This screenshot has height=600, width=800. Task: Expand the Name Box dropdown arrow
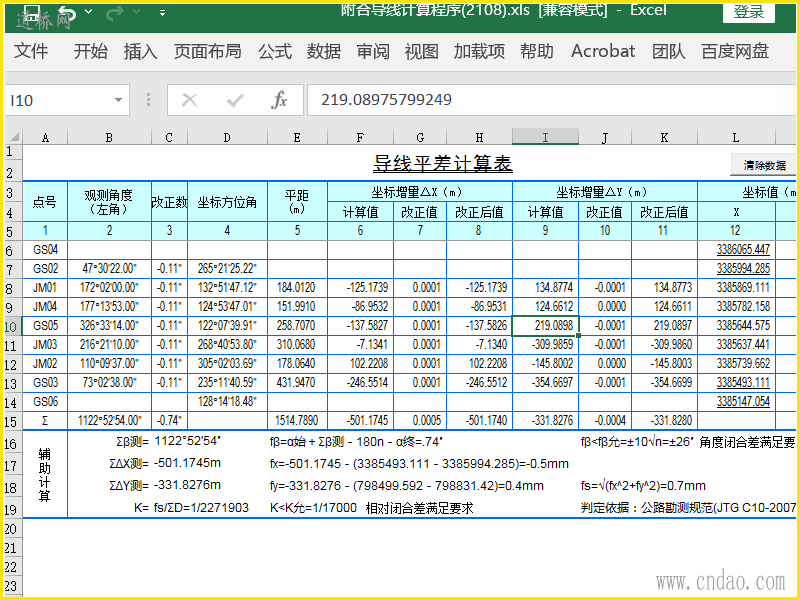[119, 100]
